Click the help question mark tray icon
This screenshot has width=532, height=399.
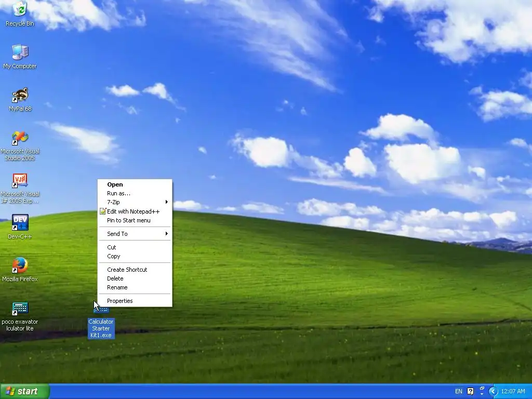pyautogui.click(x=470, y=392)
